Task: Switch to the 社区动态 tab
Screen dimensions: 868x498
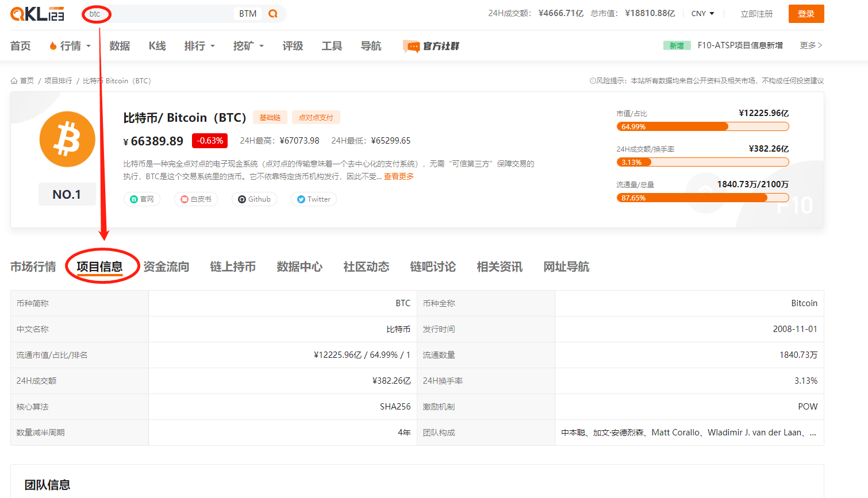Action: click(x=366, y=267)
